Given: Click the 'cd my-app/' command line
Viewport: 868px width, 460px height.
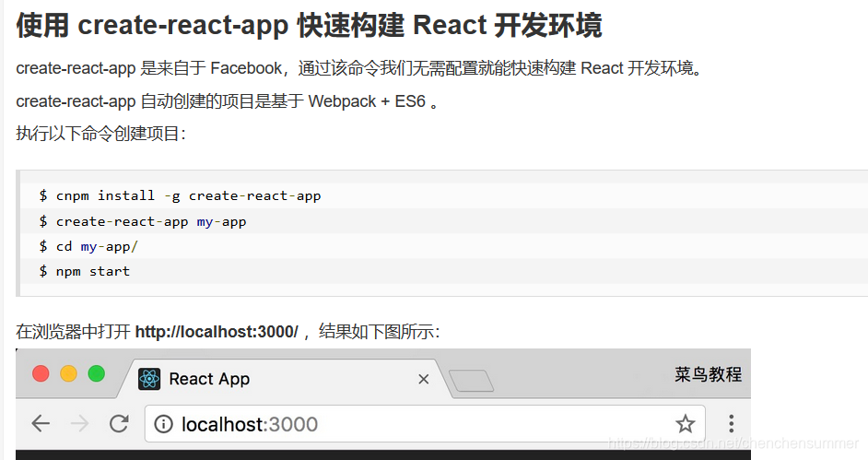Looking at the screenshot, I should (88, 246).
